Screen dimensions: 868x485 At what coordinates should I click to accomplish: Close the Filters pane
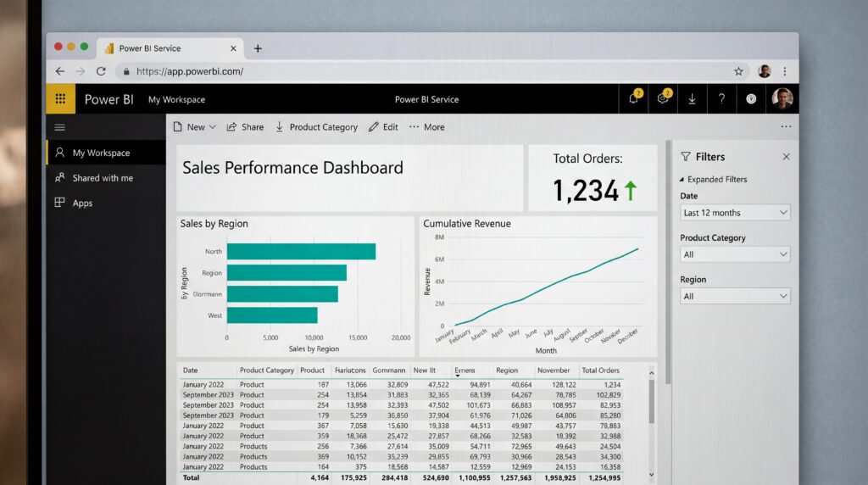(x=786, y=157)
